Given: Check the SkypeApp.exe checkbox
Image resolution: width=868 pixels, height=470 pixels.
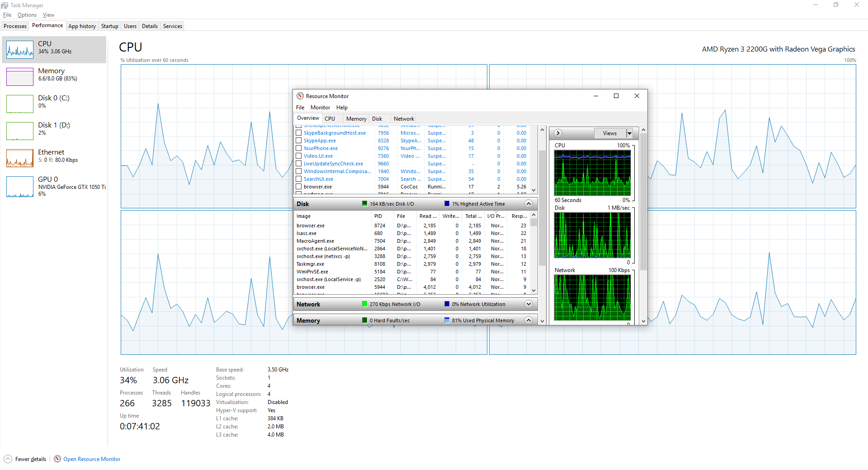Looking at the screenshot, I should click(x=298, y=141).
